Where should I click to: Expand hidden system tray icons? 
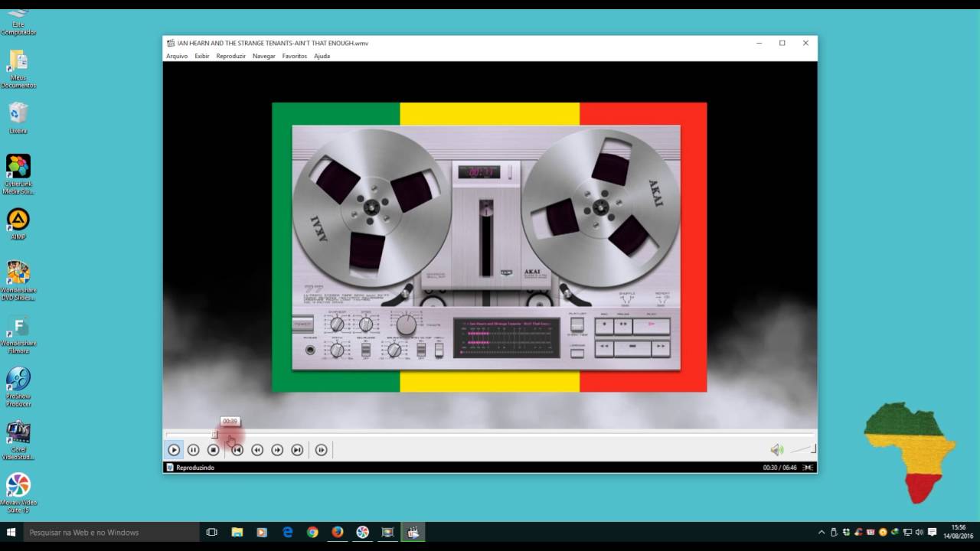click(822, 532)
